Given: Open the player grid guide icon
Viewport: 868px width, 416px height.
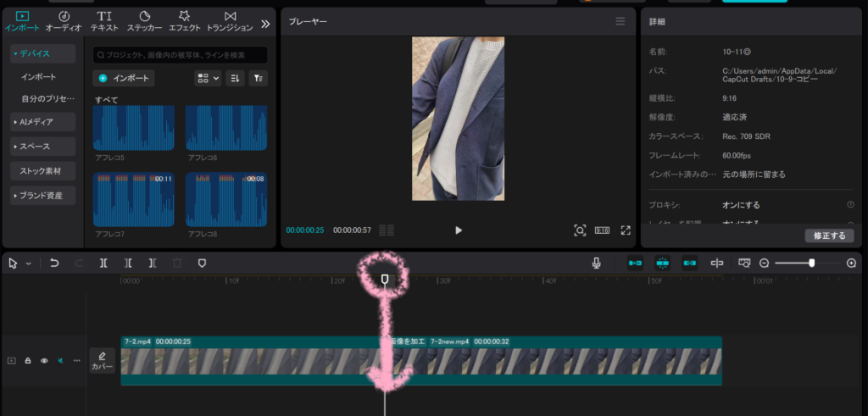Looking at the screenshot, I should coord(387,230).
